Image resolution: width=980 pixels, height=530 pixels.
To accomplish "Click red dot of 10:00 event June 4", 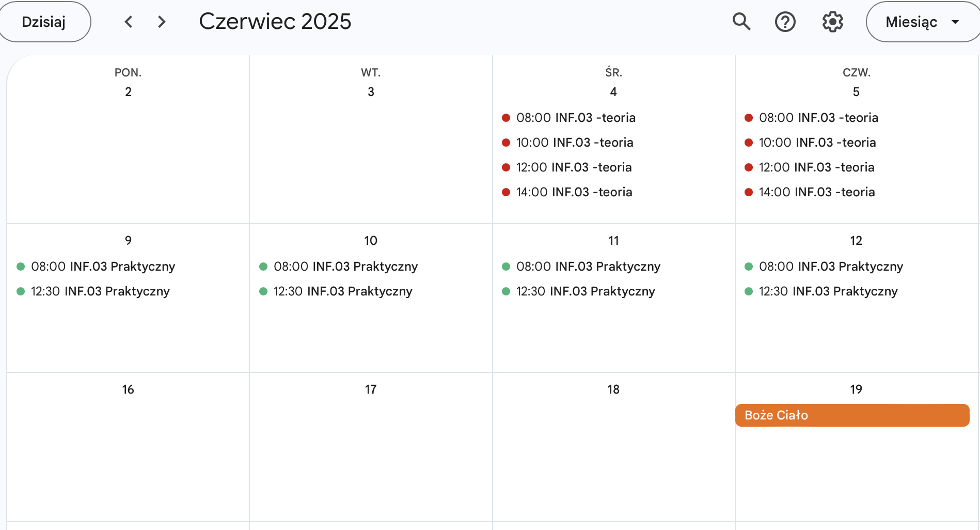I will [506, 143].
